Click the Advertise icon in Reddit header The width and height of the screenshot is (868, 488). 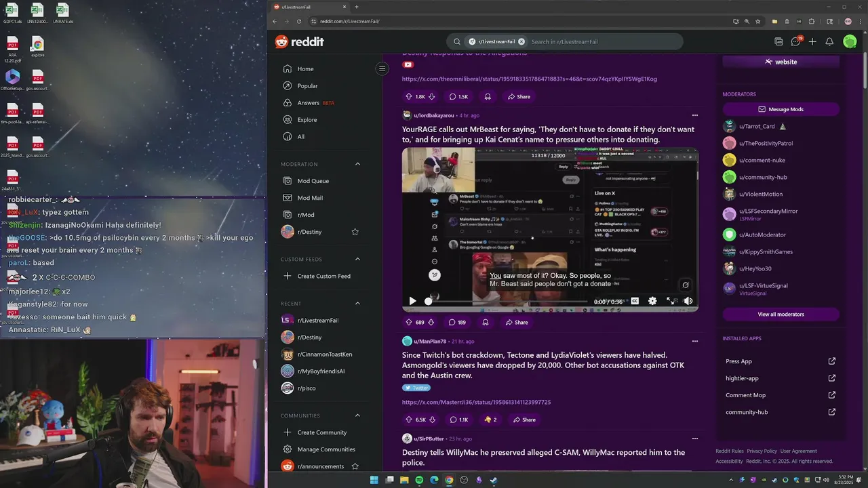pyautogui.click(x=778, y=41)
